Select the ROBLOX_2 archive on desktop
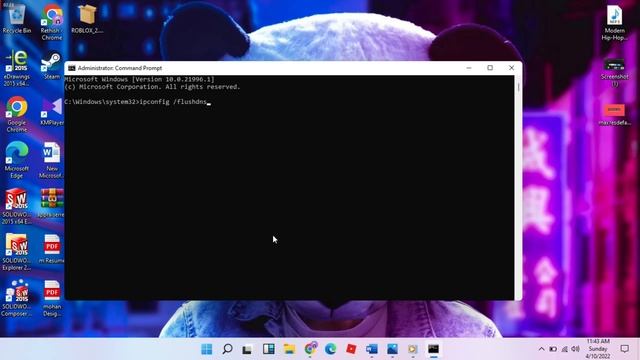 87,19
